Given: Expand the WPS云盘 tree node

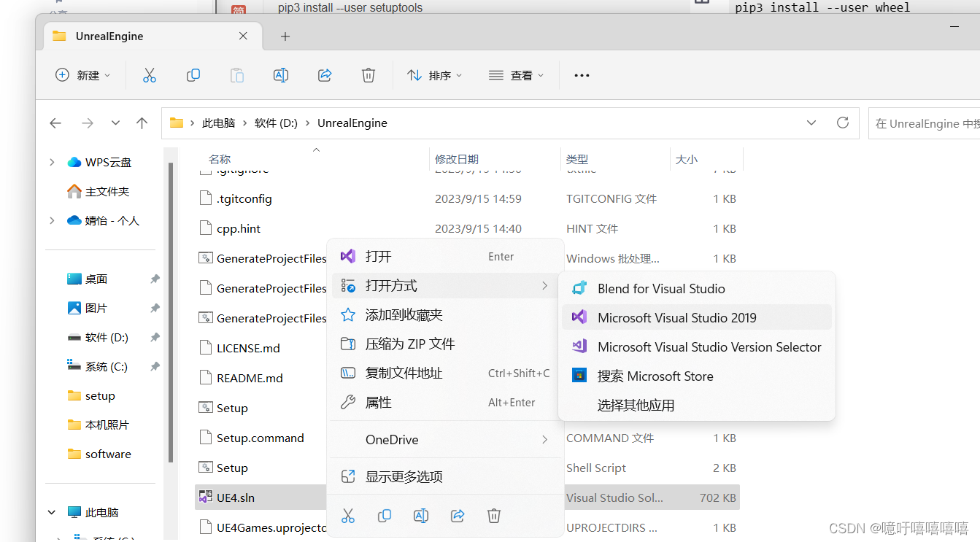Looking at the screenshot, I should (52, 162).
